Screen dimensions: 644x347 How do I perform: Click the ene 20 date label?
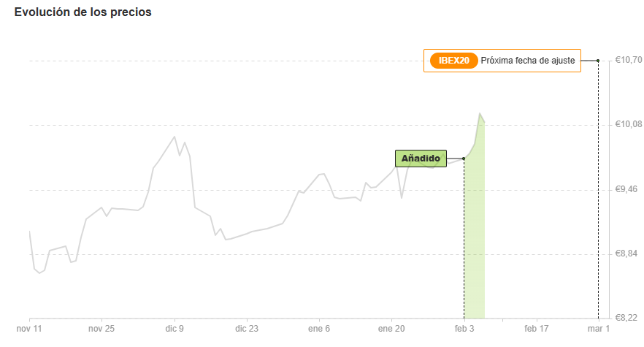[x=391, y=329]
